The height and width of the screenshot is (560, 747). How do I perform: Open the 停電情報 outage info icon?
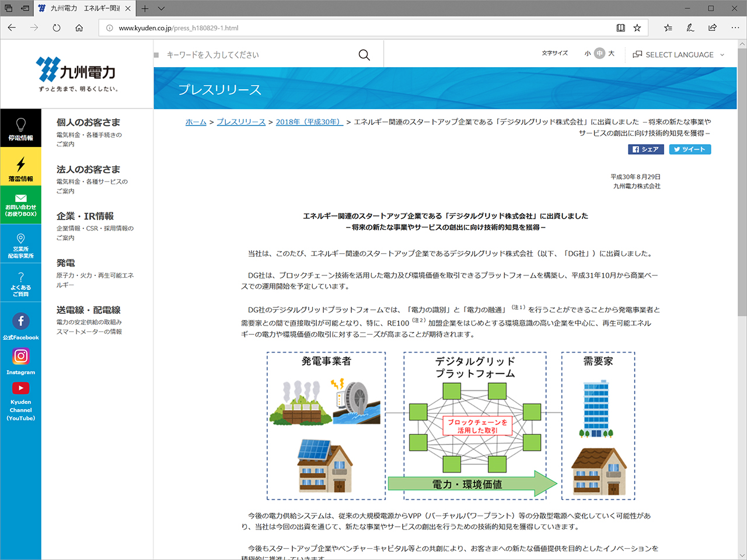tap(21, 128)
